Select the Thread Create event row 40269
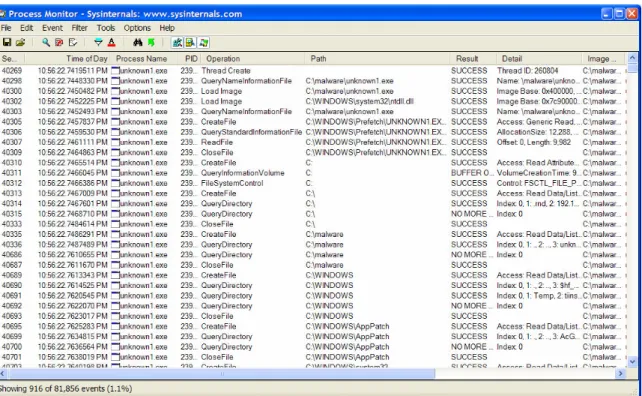Viewport: 642px width, 396px height. pyautogui.click(x=313, y=70)
